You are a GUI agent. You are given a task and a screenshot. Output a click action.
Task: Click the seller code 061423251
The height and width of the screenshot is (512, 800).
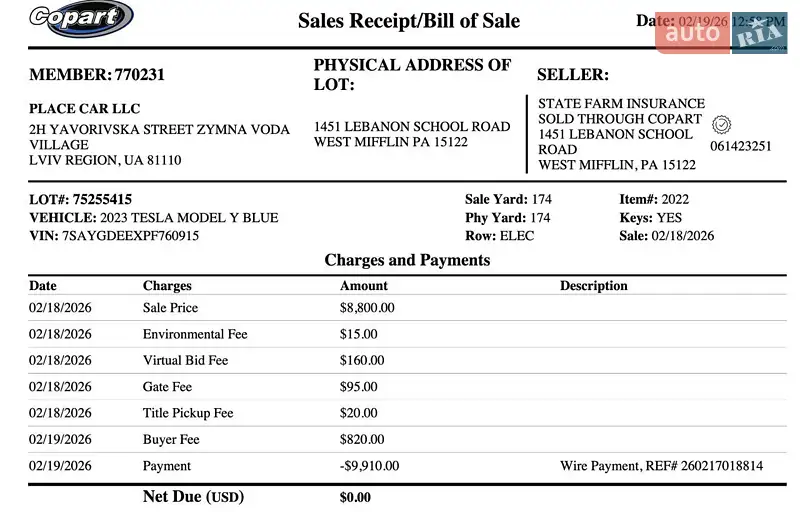[x=740, y=146]
